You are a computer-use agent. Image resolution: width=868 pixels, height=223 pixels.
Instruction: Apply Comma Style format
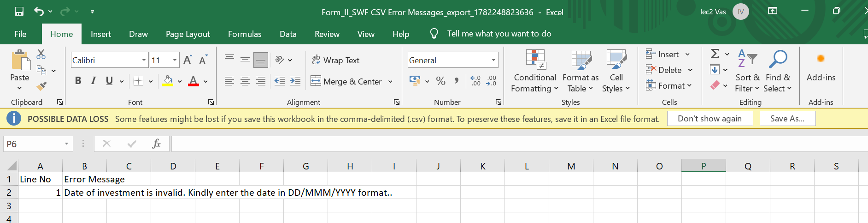coord(456,81)
